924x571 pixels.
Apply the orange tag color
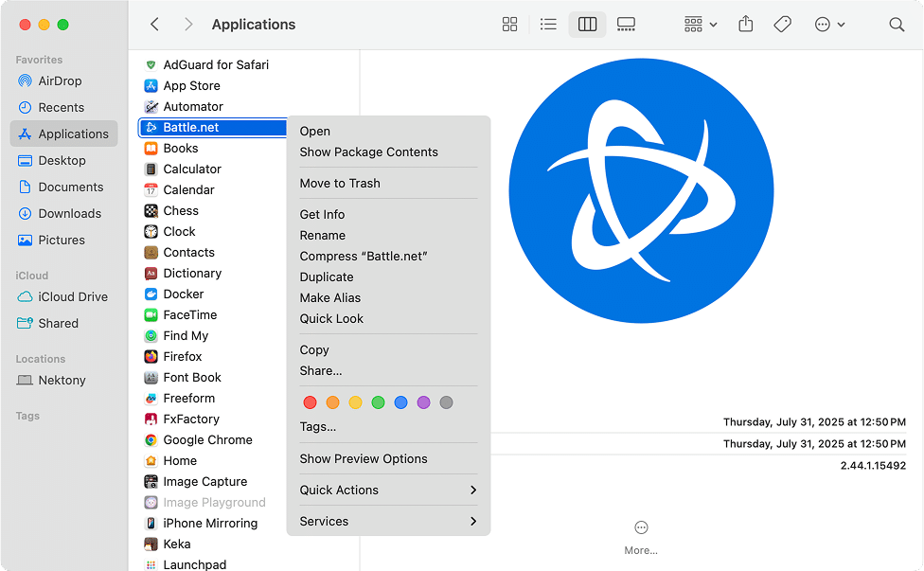tap(332, 402)
